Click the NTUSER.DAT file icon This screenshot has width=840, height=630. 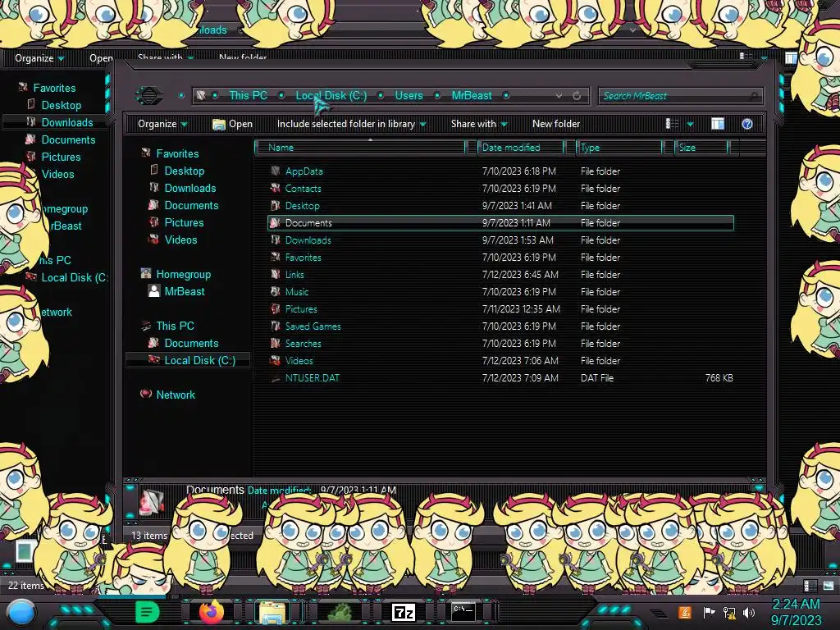[276, 378]
